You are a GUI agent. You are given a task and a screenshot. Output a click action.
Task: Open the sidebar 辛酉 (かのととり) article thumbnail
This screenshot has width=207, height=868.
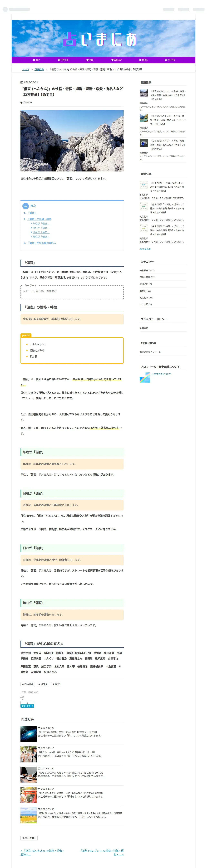click(x=144, y=143)
